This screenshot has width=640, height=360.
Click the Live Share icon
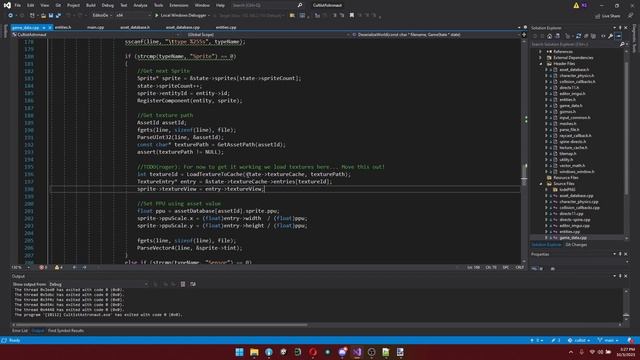[x=608, y=16]
